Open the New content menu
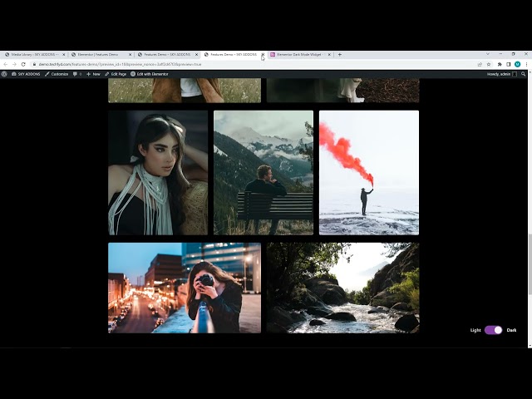 click(x=93, y=74)
